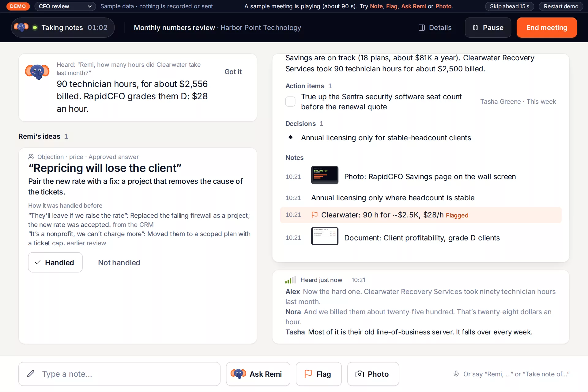
Task: Select the 'Annual licensing only where headcount is stable' note
Action: pos(393,198)
